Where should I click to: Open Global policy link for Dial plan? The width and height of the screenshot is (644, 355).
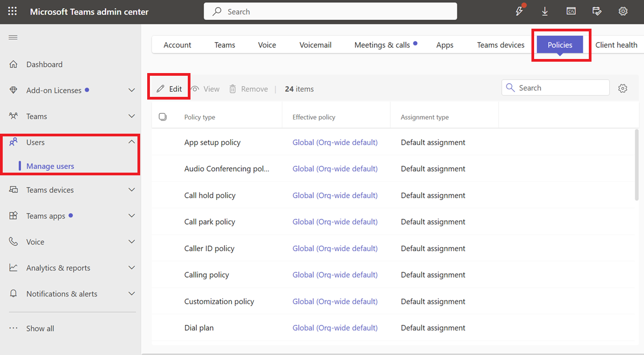[335, 327]
